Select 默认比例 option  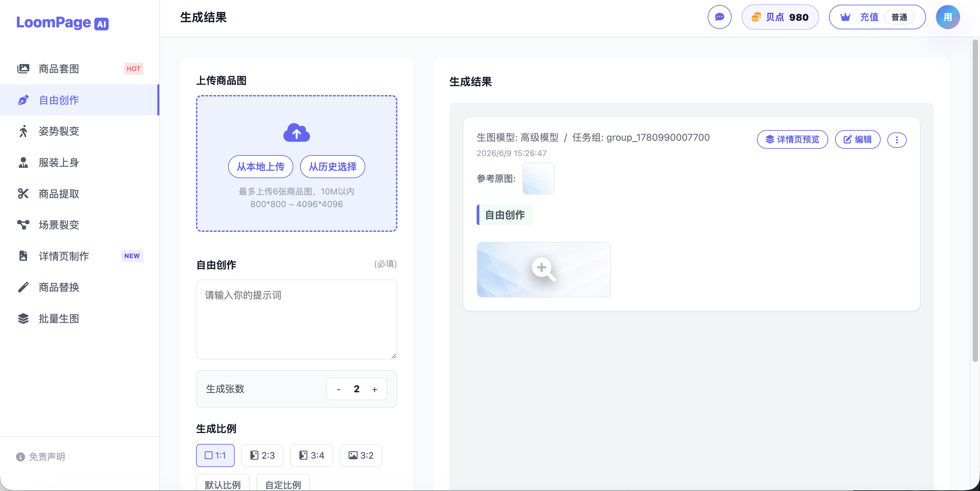pyautogui.click(x=223, y=483)
